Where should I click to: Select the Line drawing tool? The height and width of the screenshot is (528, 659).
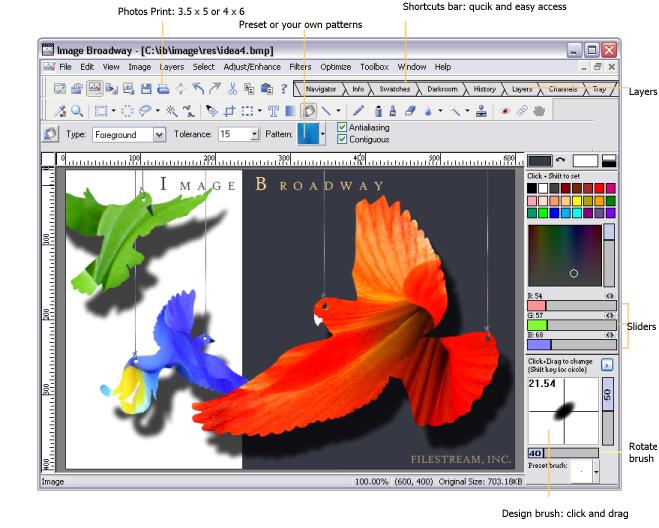(x=327, y=111)
